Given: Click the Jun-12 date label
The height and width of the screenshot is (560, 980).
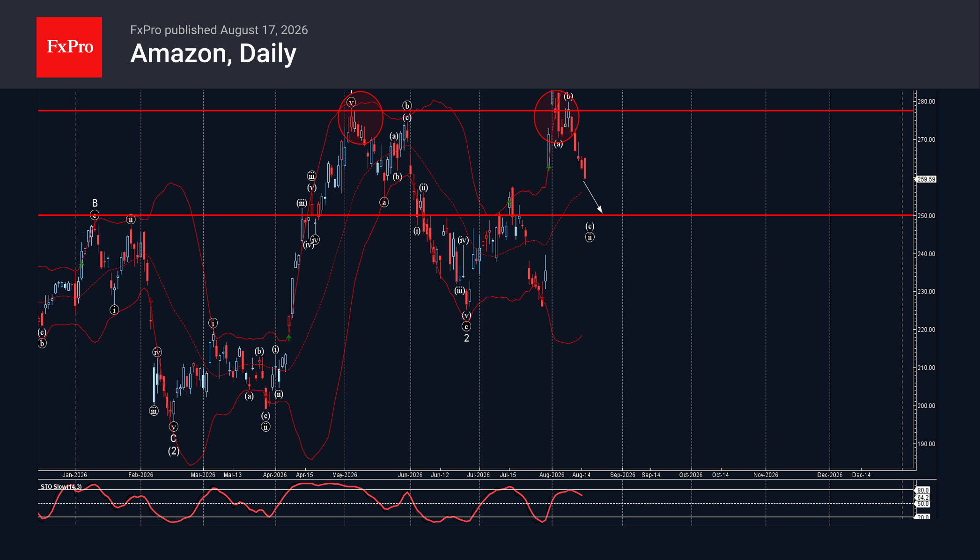Looking at the screenshot, I should tap(440, 475).
